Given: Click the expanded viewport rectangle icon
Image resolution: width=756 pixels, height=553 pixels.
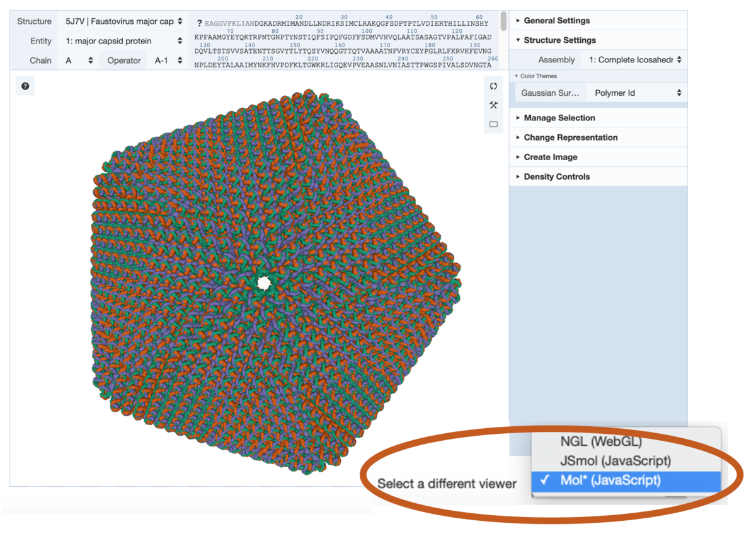Looking at the screenshot, I should pyautogui.click(x=493, y=124).
